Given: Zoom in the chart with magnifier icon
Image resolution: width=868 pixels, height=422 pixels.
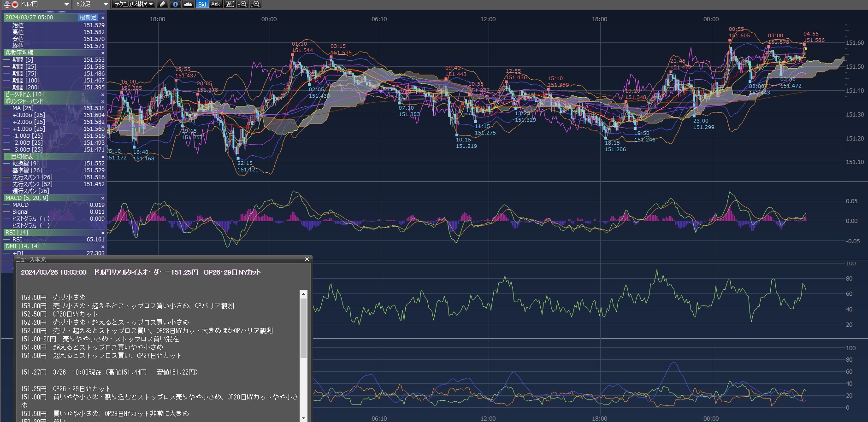Looking at the screenshot, I should tap(255, 4).
